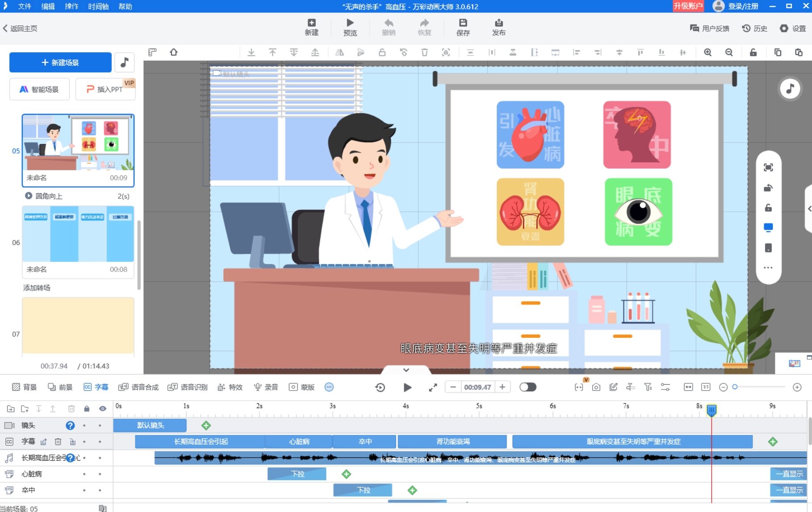Click the 撤销 undo button
Image resolution: width=812 pixels, height=512 pixels.
point(389,27)
